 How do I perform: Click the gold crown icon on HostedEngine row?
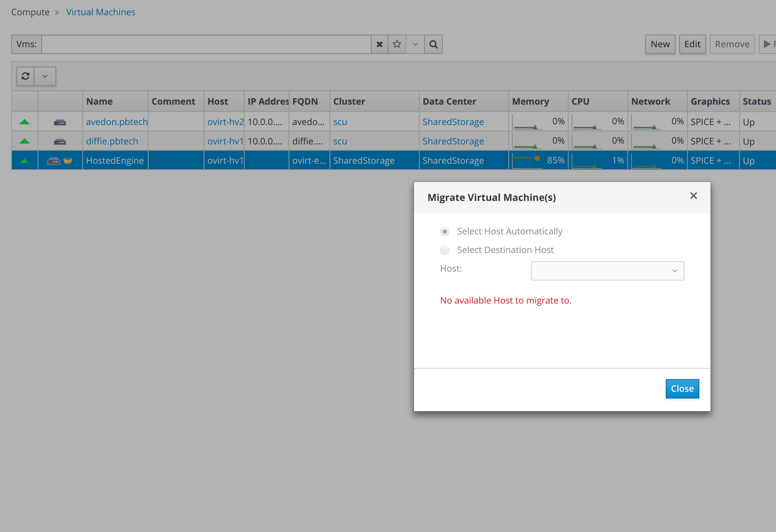(68, 161)
